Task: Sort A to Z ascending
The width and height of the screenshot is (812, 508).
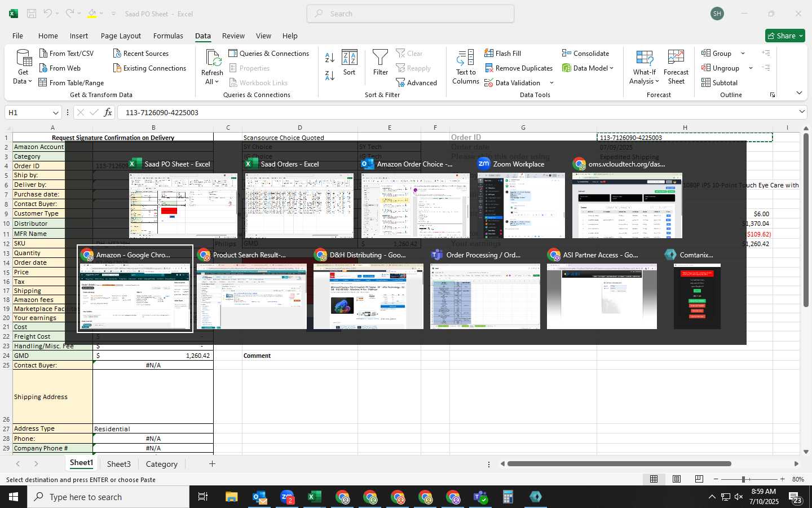Action: tap(330, 57)
